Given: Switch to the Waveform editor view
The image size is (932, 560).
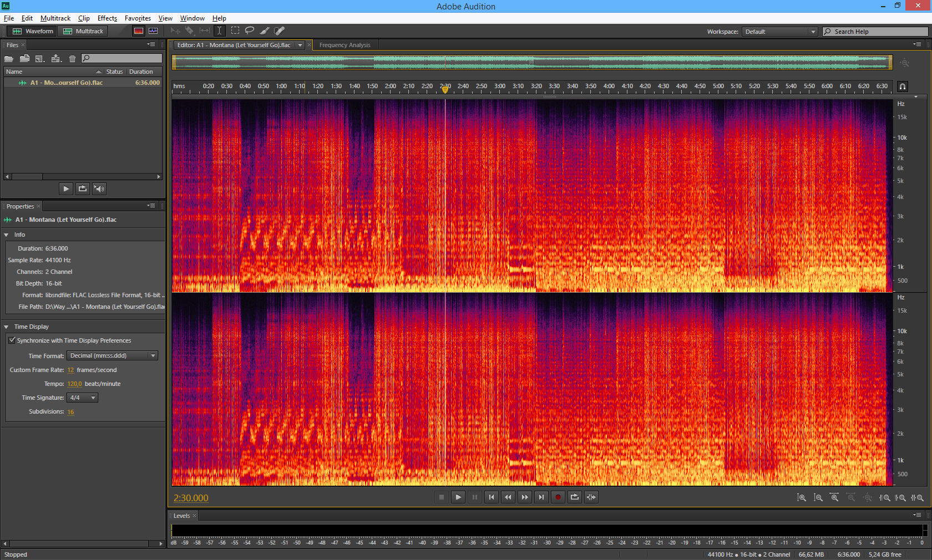Looking at the screenshot, I should 33,31.
